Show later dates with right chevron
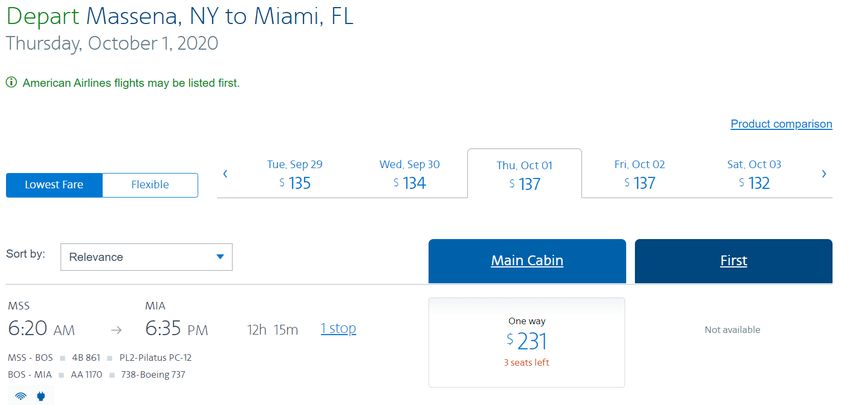The height and width of the screenshot is (405, 850). (824, 174)
